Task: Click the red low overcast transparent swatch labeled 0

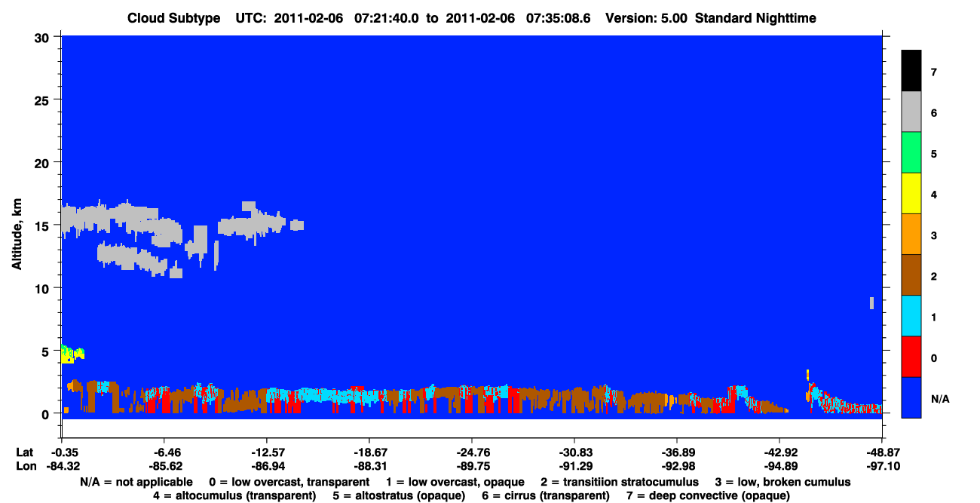Action: pyautogui.click(x=911, y=356)
